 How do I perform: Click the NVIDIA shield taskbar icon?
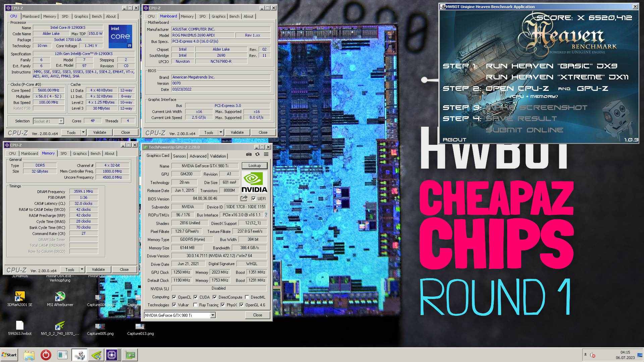pyautogui.click(x=96, y=355)
